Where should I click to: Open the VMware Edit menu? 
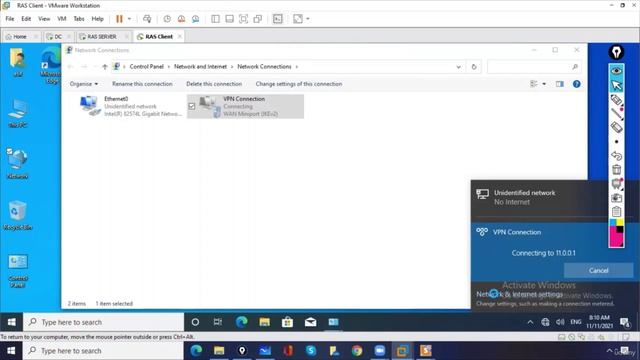click(26, 19)
